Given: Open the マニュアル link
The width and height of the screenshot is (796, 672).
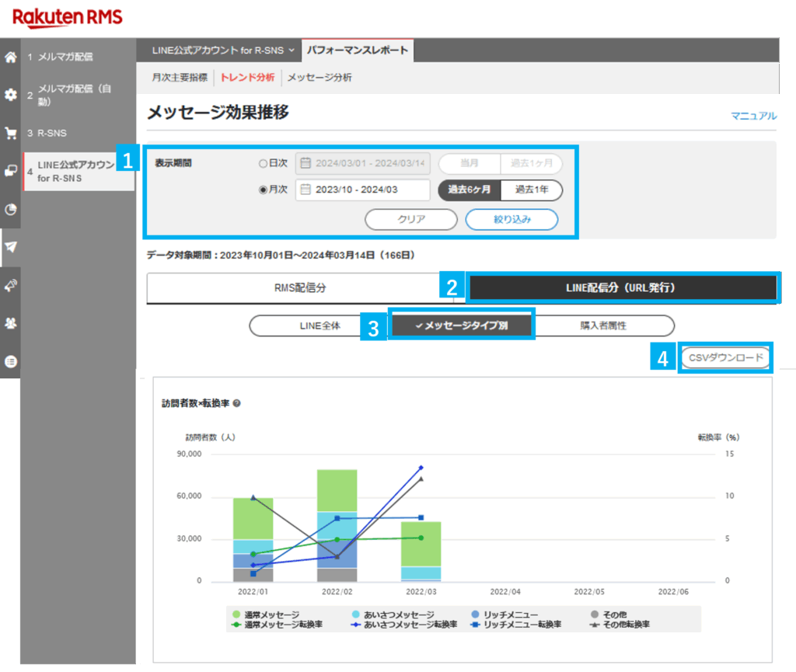Looking at the screenshot, I should click(752, 116).
